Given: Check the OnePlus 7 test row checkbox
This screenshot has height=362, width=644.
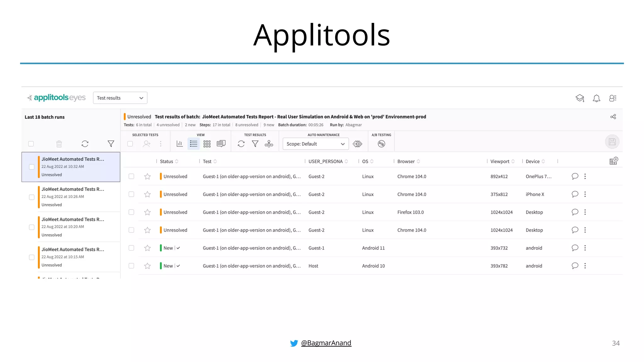Looking at the screenshot, I should (x=131, y=176).
